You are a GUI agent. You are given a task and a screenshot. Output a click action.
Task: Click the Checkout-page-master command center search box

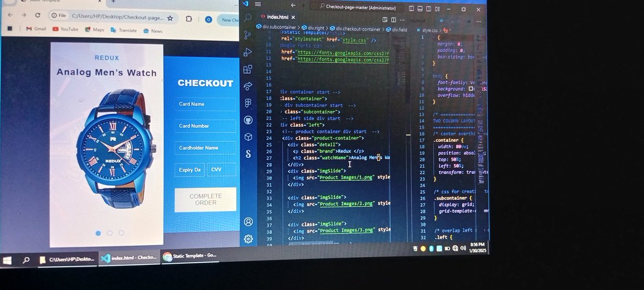click(358, 7)
